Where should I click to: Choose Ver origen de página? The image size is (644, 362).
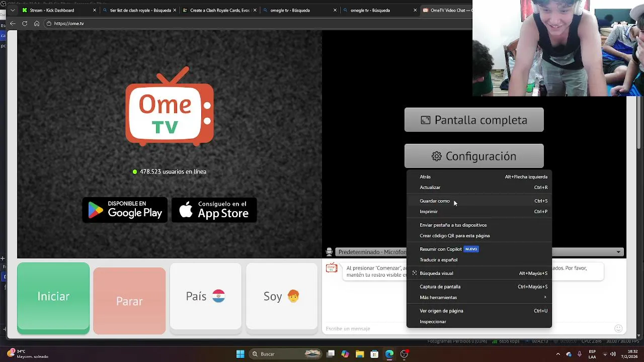pyautogui.click(x=479, y=311)
